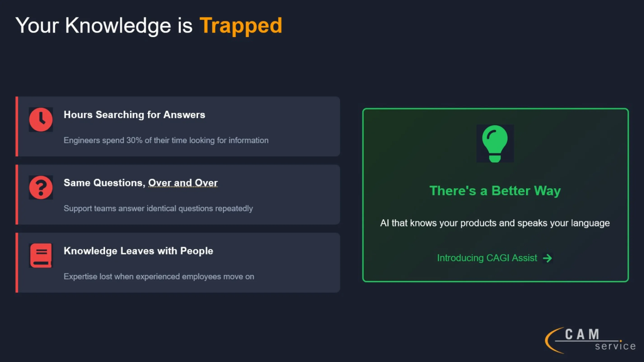644x362 pixels.
Task: Click red accent bar on Hours Searching card
Action: pyautogui.click(x=17, y=126)
